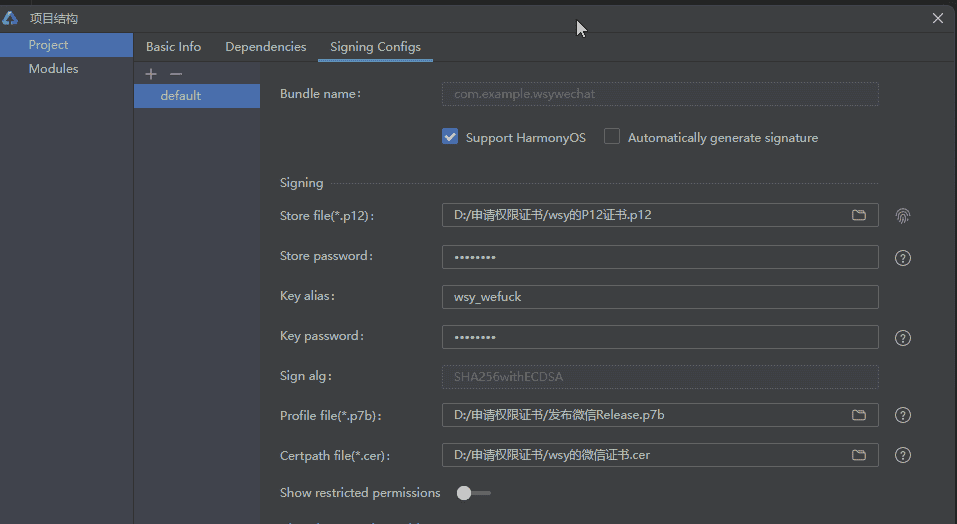Click the fingerprint icon beside Store file
This screenshot has width=957, height=524.
(x=903, y=215)
